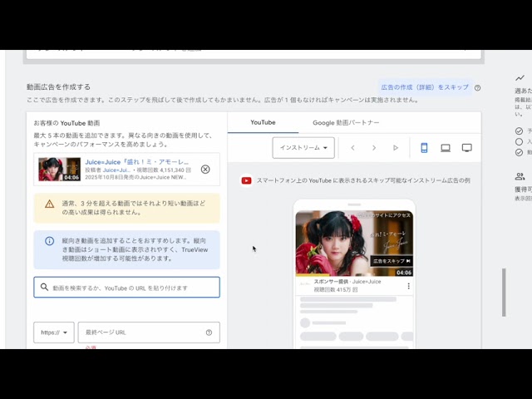Click help icon next to skip button

tap(477, 87)
